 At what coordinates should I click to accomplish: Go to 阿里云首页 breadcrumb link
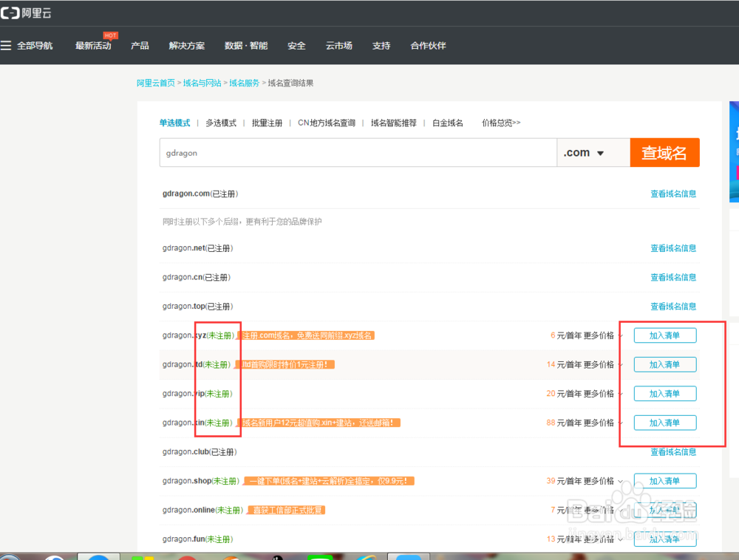(155, 83)
